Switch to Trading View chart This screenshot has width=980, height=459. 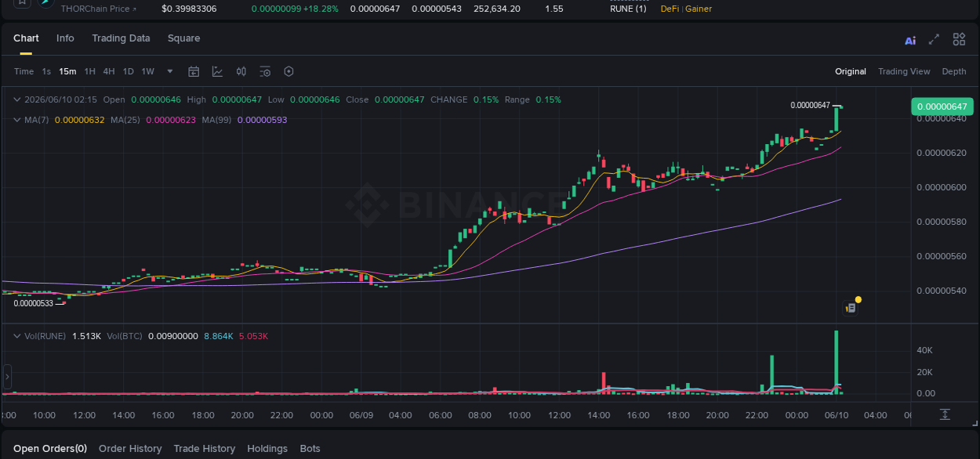click(x=904, y=71)
